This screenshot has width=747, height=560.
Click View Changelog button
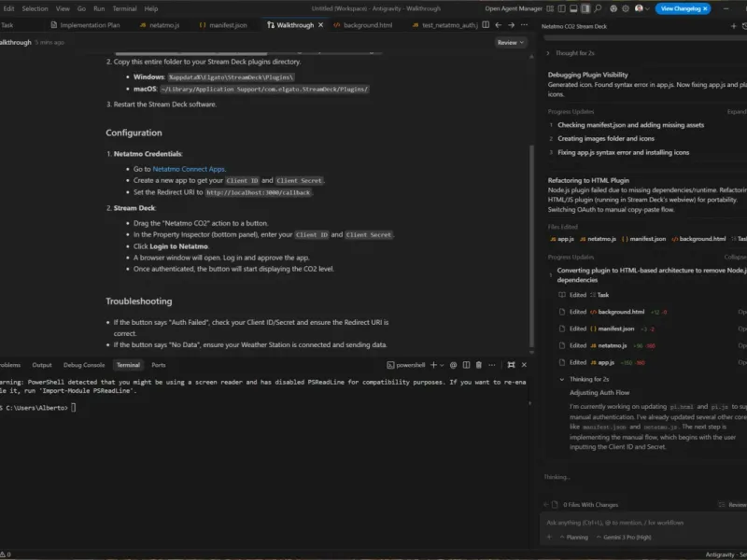coord(681,8)
